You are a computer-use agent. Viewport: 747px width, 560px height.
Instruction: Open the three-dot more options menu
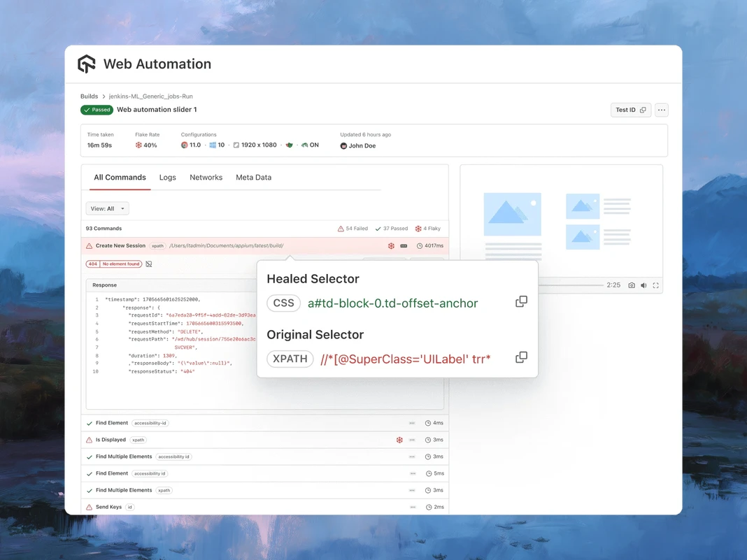point(661,110)
